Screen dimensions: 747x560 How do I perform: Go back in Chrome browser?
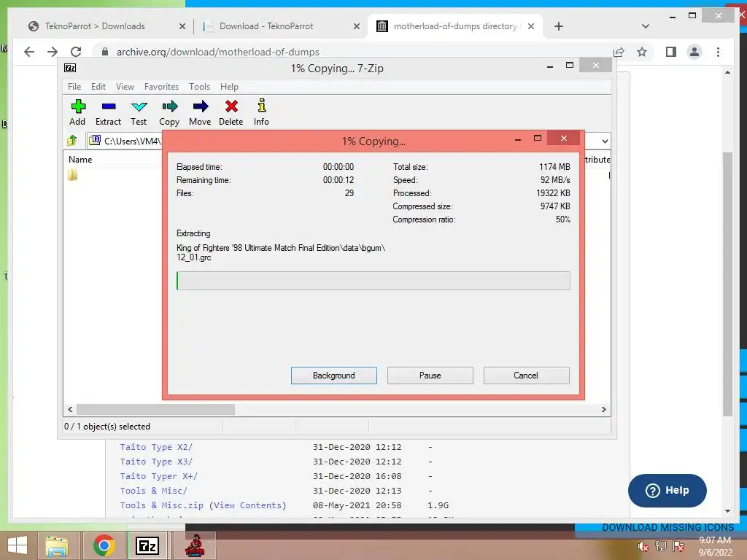(x=29, y=52)
